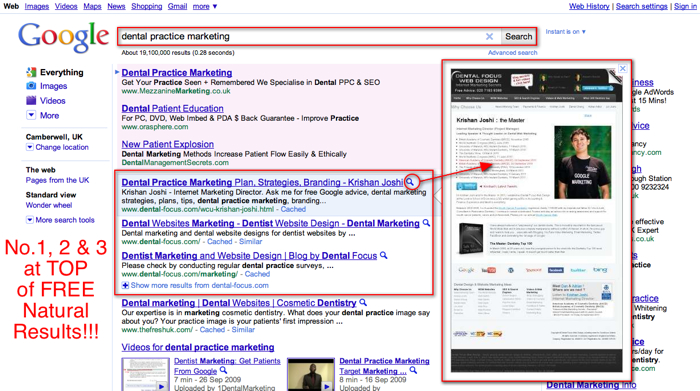
Task: Click Similar for www.dental-focus.com/ result
Action: [250, 241]
